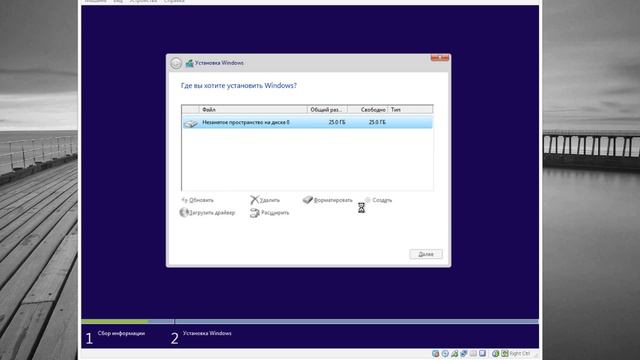Click the Свободно column header
The image size is (640, 360).
coord(367,110)
